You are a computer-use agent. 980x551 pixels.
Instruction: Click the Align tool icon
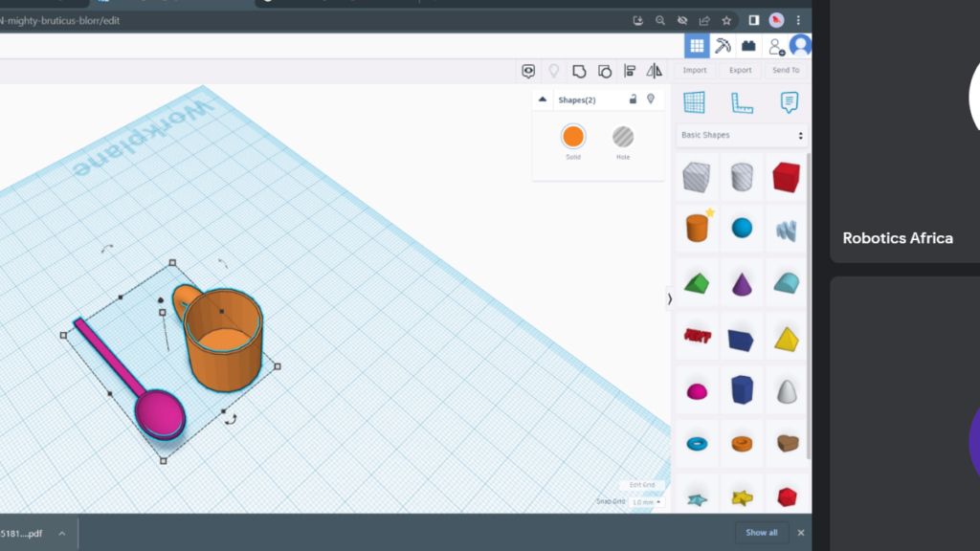[x=630, y=71]
